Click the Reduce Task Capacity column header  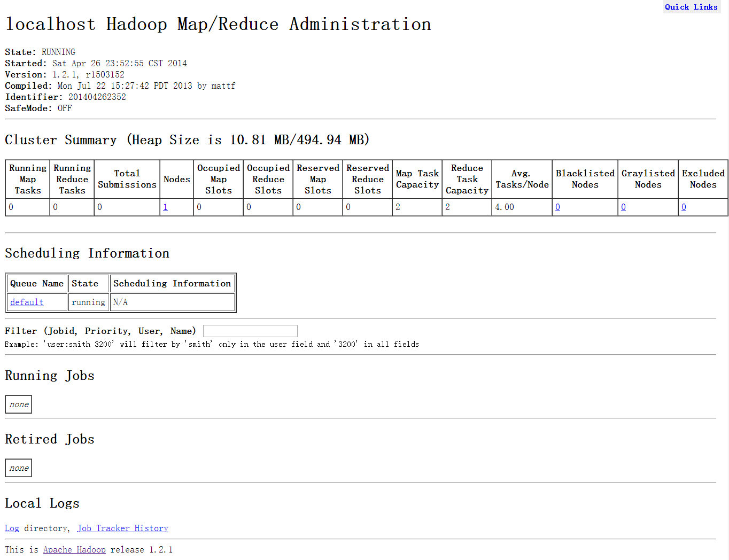pyautogui.click(x=467, y=179)
